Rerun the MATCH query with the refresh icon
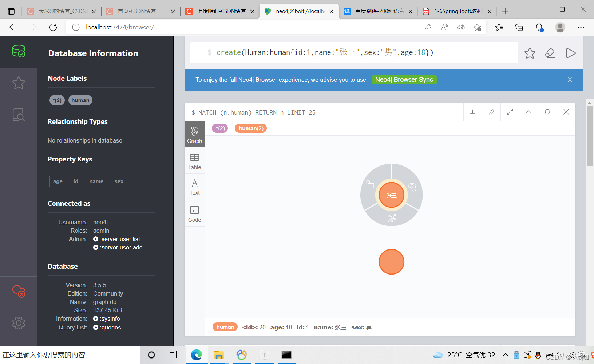594x364 pixels. tap(547, 112)
